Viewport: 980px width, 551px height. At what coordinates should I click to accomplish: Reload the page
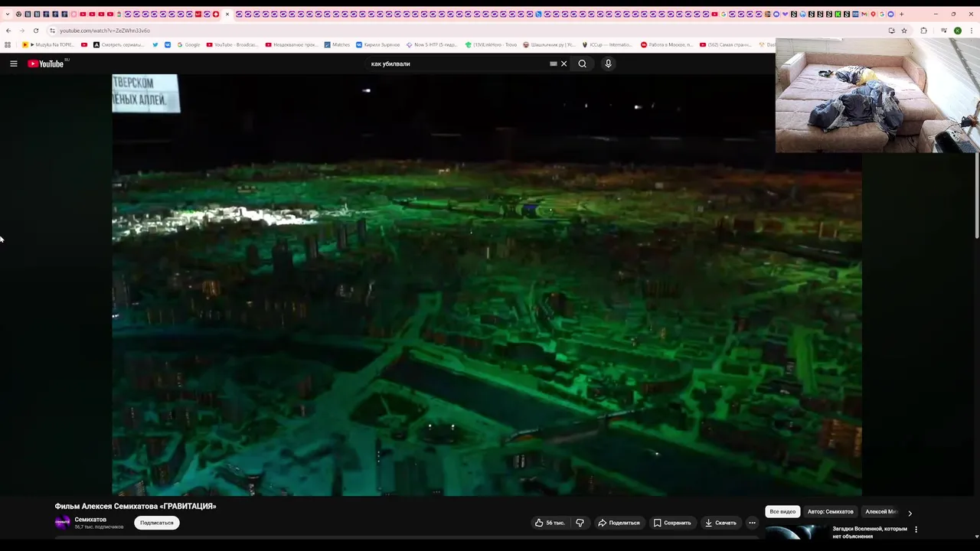pyautogui.click(x=35, y=31)
